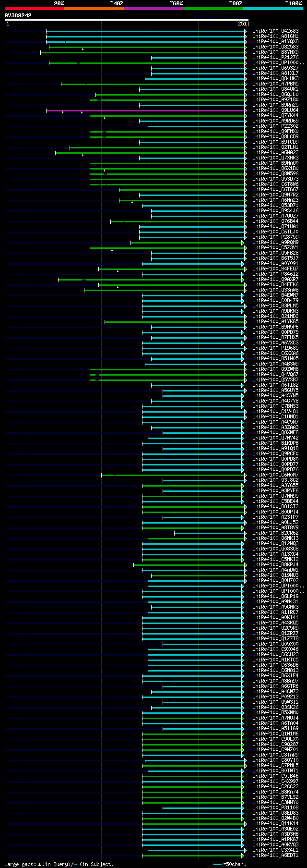
Task: Select label UniRef100_C6TG67
Action: 275,190
